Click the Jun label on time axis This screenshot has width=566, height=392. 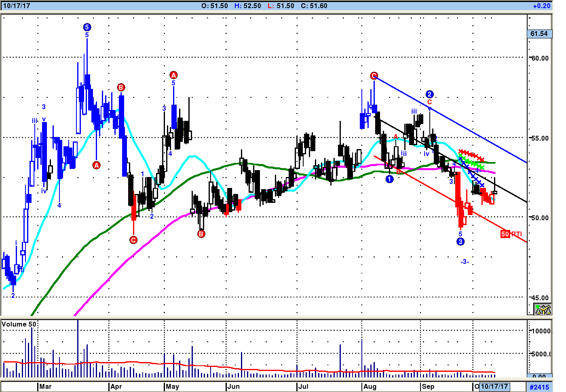tap(233, 386)
